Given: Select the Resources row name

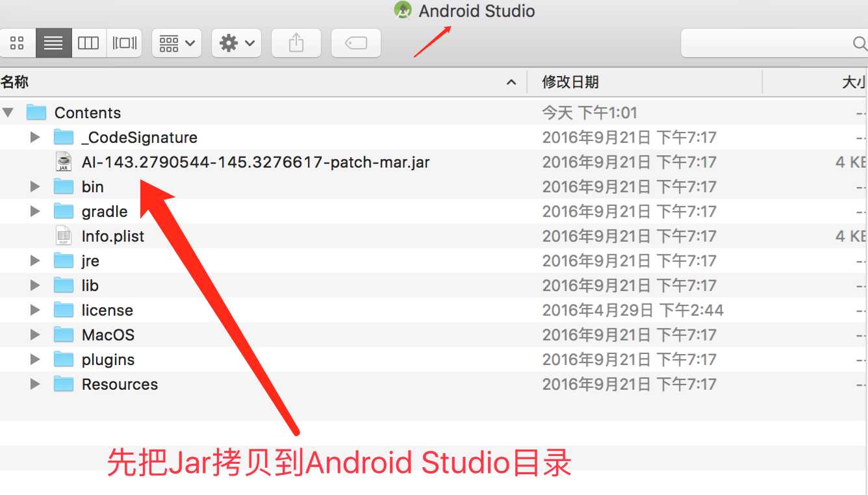Looking at the screenshot, I should pos(120,384).
